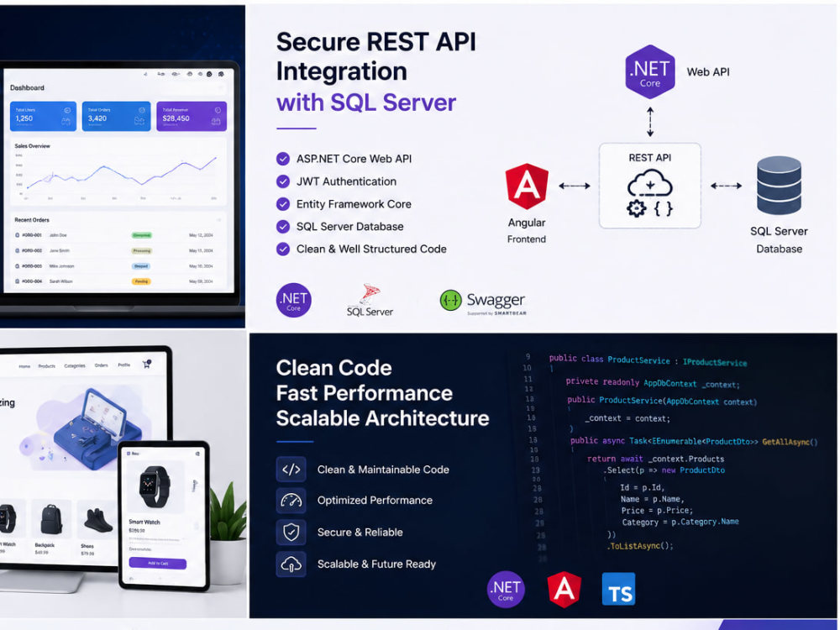The image size is (840, 630).
Task: Click the ".ToListAsync();" code line
Action: click(639, 546)
